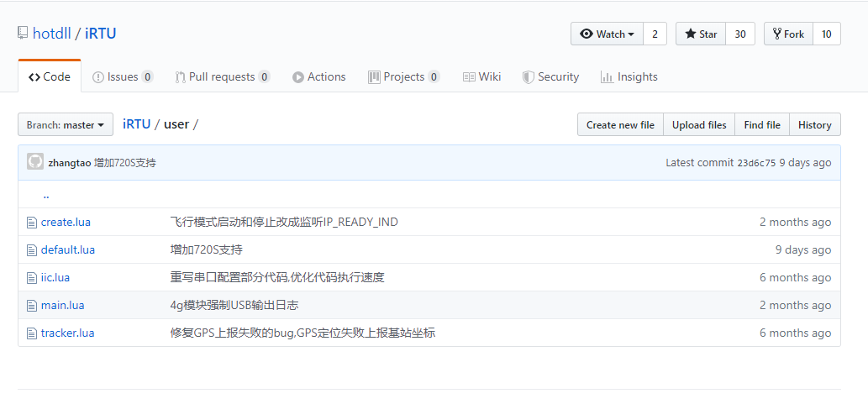The image size is (868, 404).
Task: Open header commit message 增加720S支持
Action: click(x=125, y=163)
